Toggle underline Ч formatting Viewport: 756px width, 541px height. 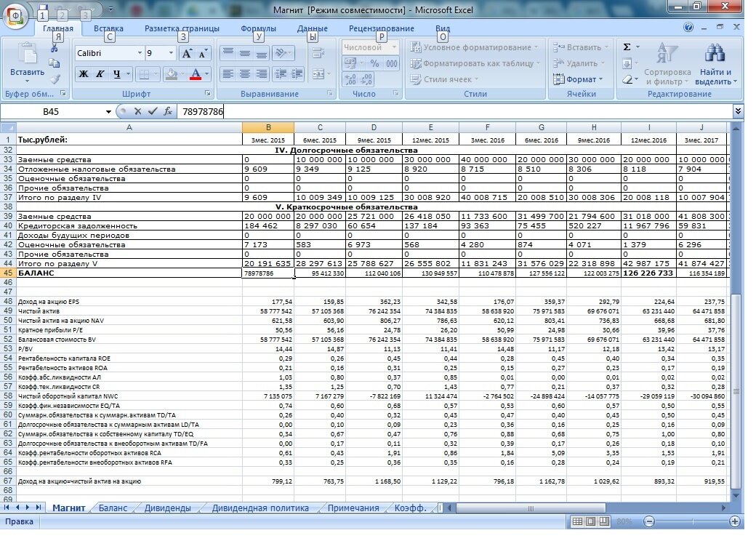[x=116, y=73]
